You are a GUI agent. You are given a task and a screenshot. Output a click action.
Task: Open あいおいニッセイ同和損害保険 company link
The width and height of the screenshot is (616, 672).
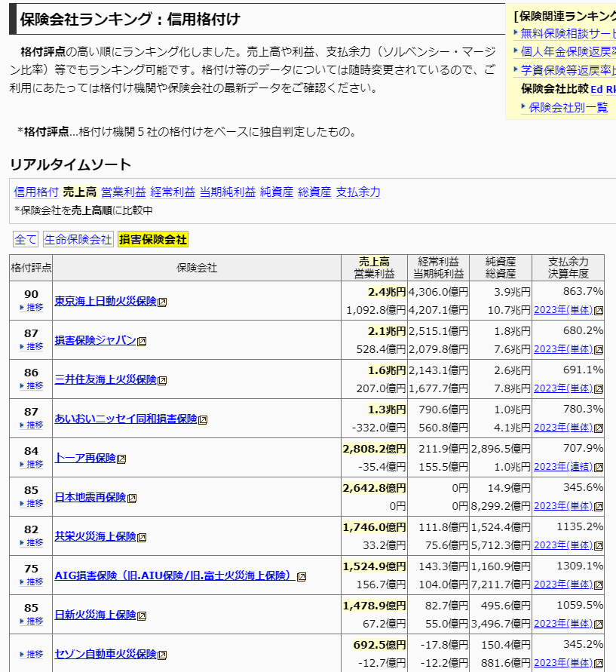point(126,419)
